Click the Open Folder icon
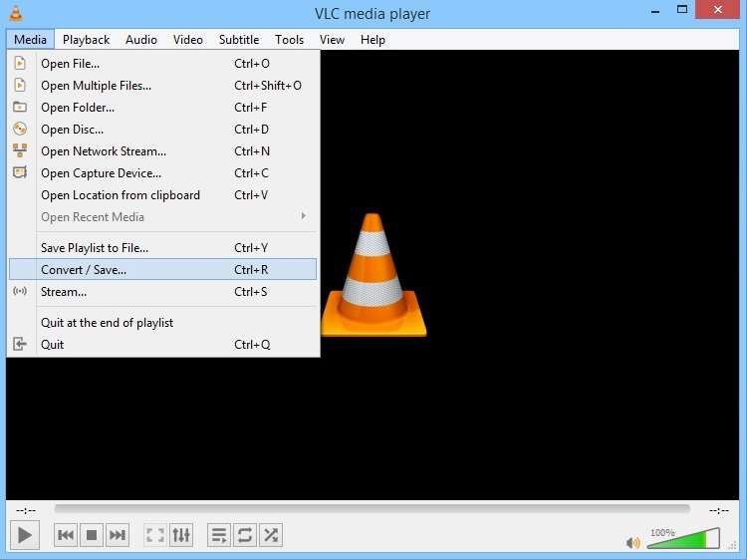 coord(20,107)
